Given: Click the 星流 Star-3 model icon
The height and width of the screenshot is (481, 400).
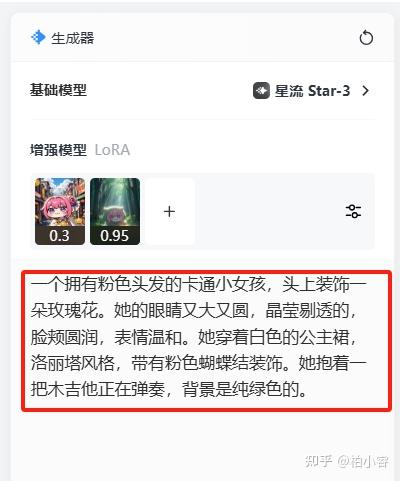Looking at the screenshot, I should pos(261,90).
